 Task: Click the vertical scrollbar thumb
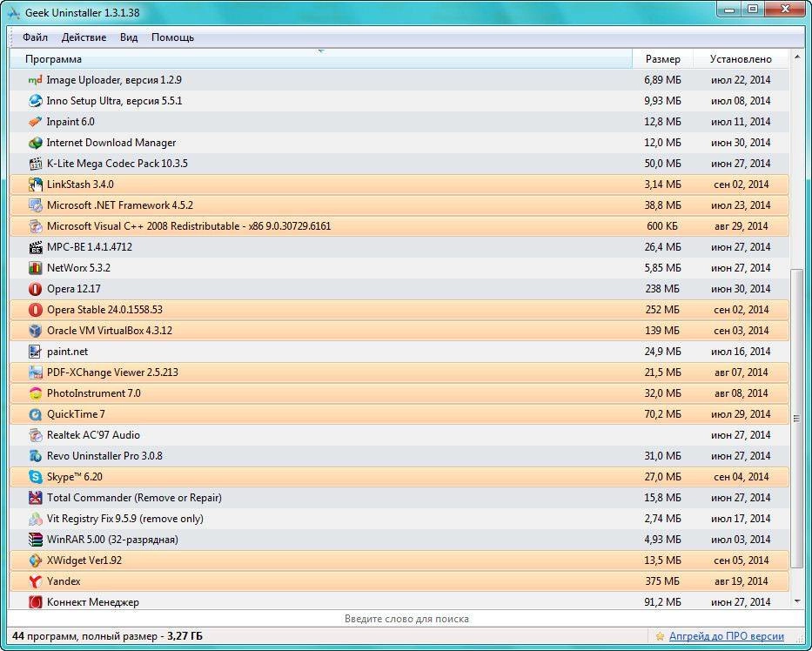point(797,419)
